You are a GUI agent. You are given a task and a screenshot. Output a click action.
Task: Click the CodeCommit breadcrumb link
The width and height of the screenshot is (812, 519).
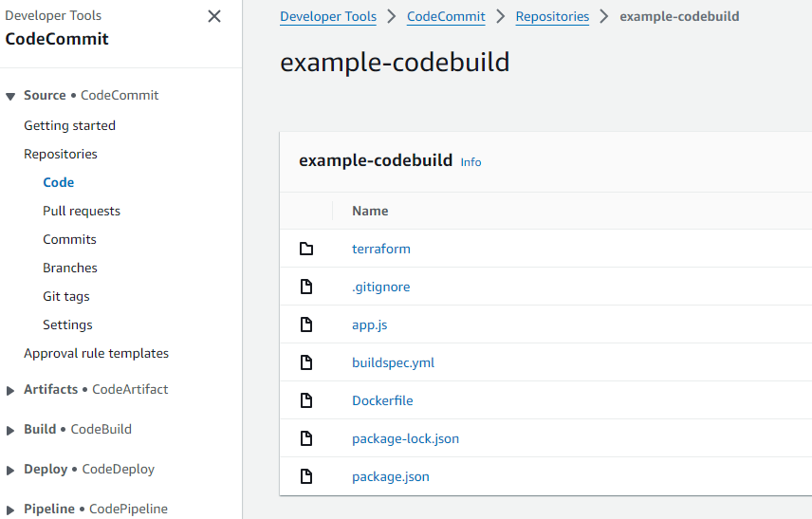(446, 16)
